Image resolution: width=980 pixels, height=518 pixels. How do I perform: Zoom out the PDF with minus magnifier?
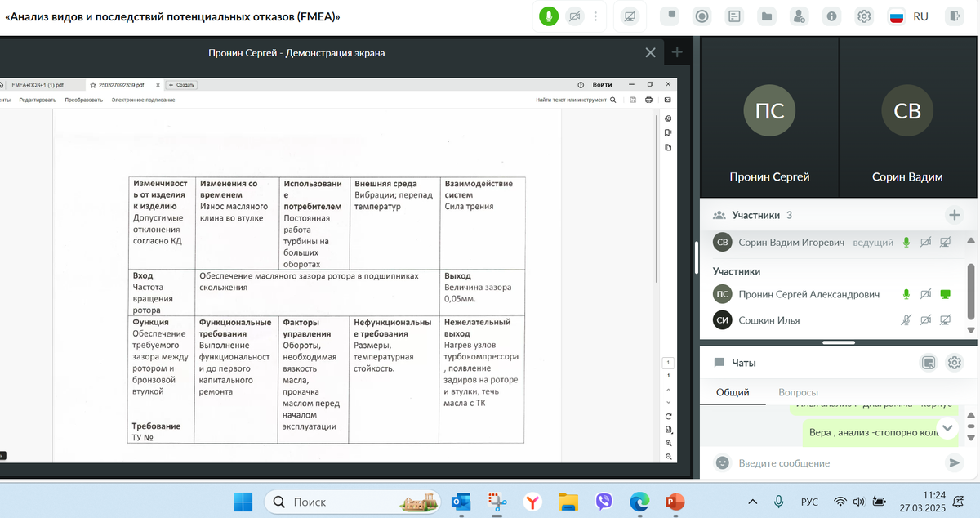(x=668, y=456)
